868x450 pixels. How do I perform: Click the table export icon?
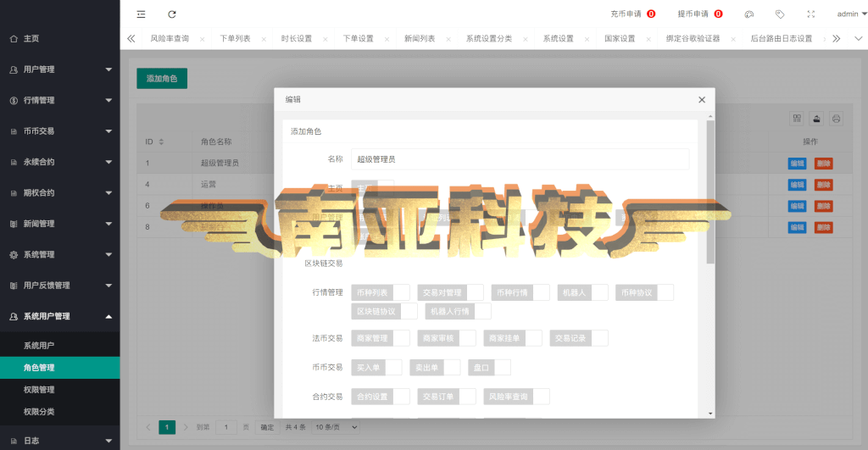pos(816,119)
